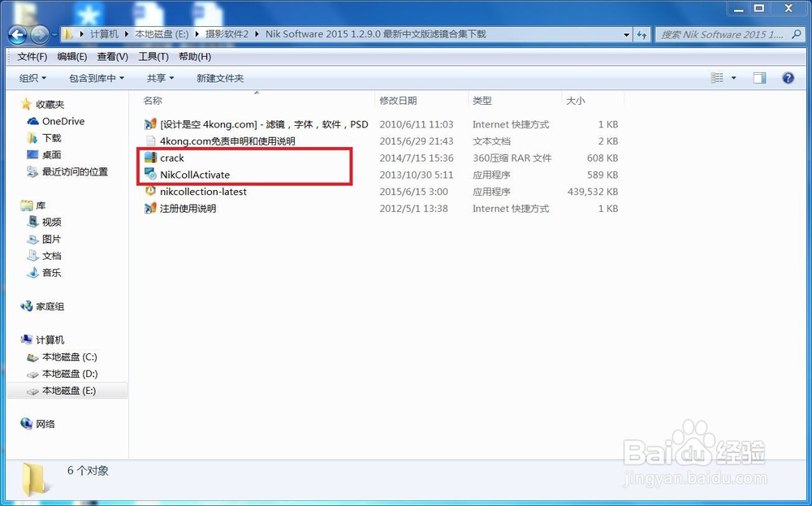Click the 2013/10/30 5:11 date cell
Screen dimensions: 812x506
pyautogui.click(x=417, y=175)
